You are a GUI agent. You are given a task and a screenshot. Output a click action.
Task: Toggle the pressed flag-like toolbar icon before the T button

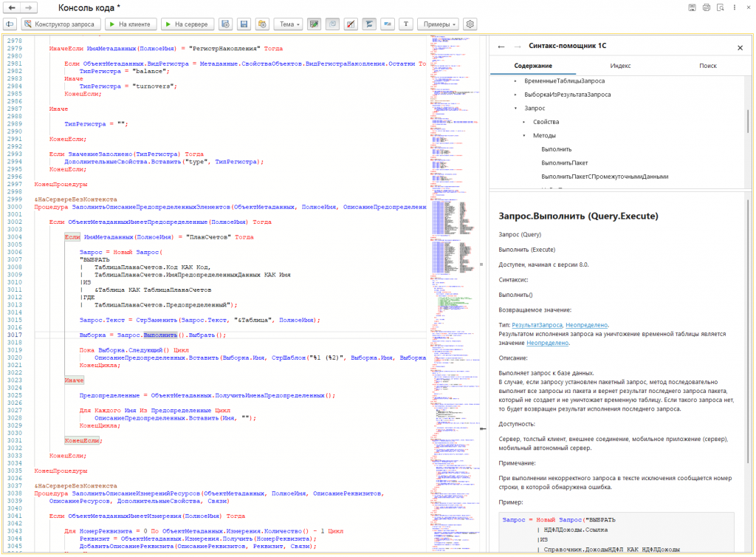[x=369, y=24]
